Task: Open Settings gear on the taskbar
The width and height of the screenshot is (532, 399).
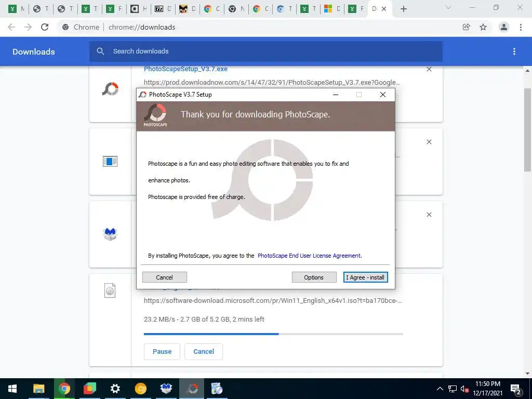Action: pyautogui.click(x=115, y=389)
